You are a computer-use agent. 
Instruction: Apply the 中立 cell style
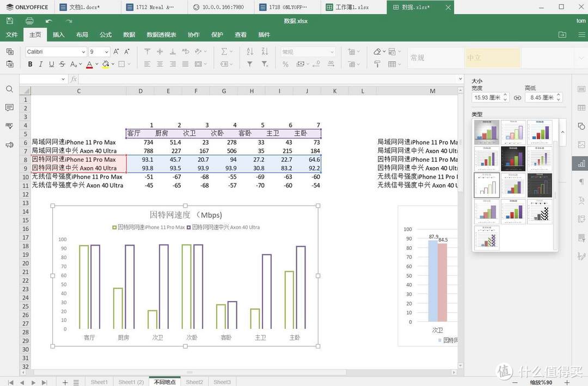click(x=492, y=58)
